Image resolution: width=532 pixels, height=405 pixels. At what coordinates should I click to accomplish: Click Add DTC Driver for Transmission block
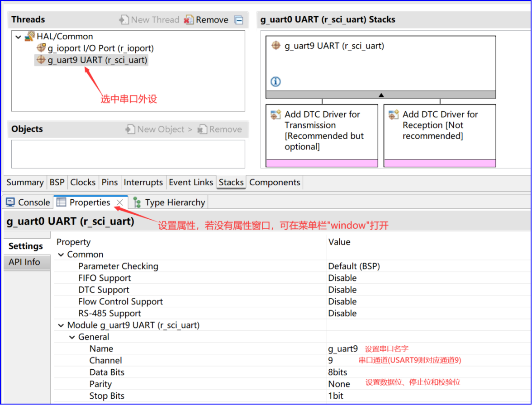322,136
